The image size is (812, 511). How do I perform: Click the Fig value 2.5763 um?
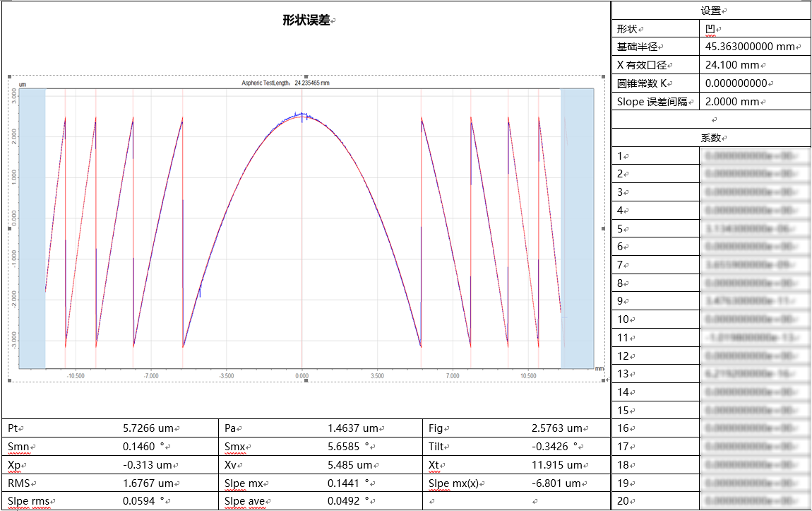coord(556,428)
